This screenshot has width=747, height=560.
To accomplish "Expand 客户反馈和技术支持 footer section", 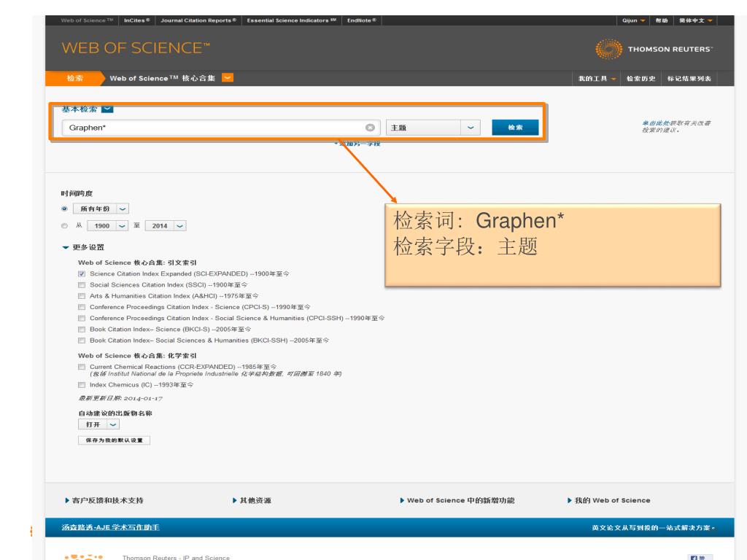I will coord(104,500).
